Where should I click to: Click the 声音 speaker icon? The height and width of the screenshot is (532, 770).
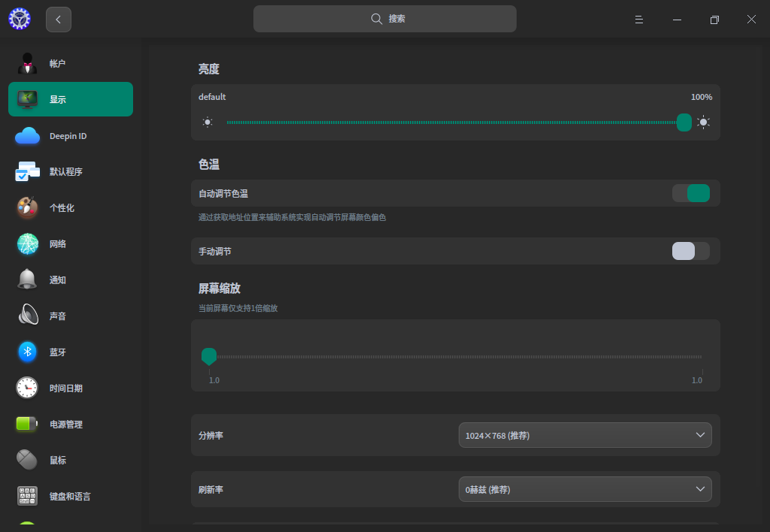pos(28,315)
